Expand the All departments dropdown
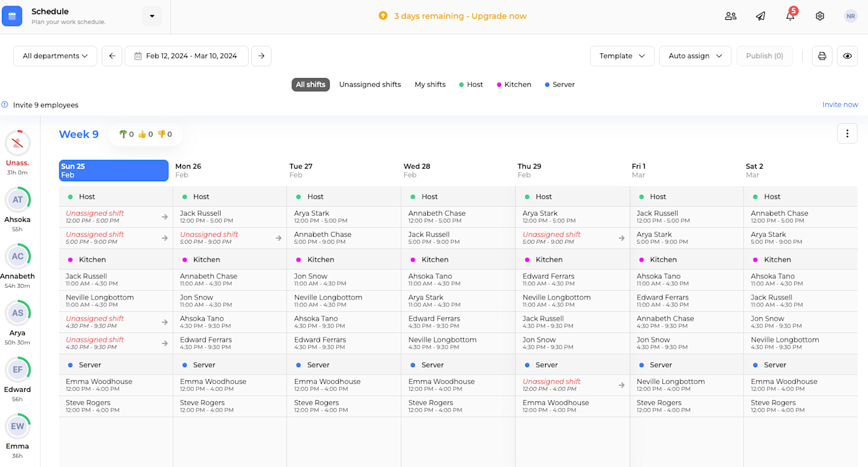The width and height of the screenshot is (868, 467). [55, 56]
